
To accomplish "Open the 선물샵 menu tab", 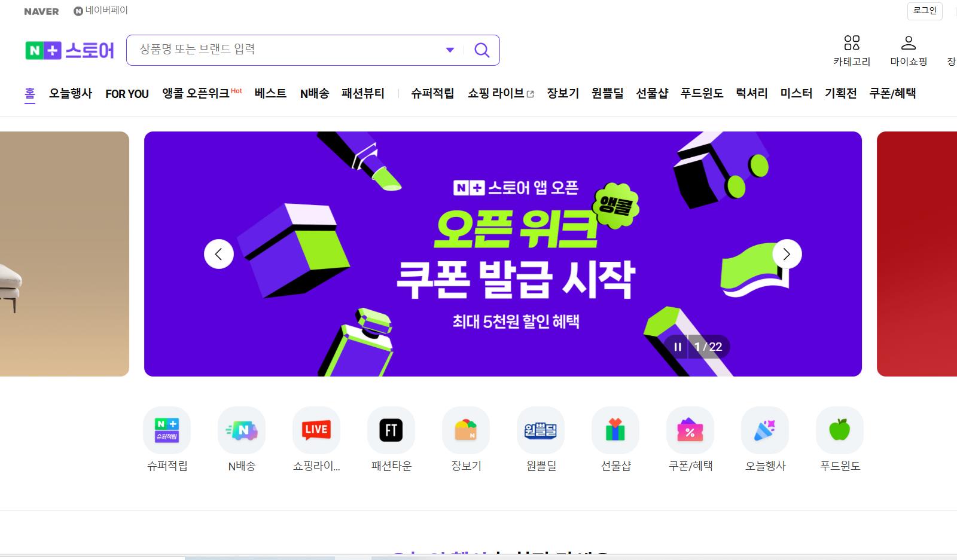I will click(652, 93).
